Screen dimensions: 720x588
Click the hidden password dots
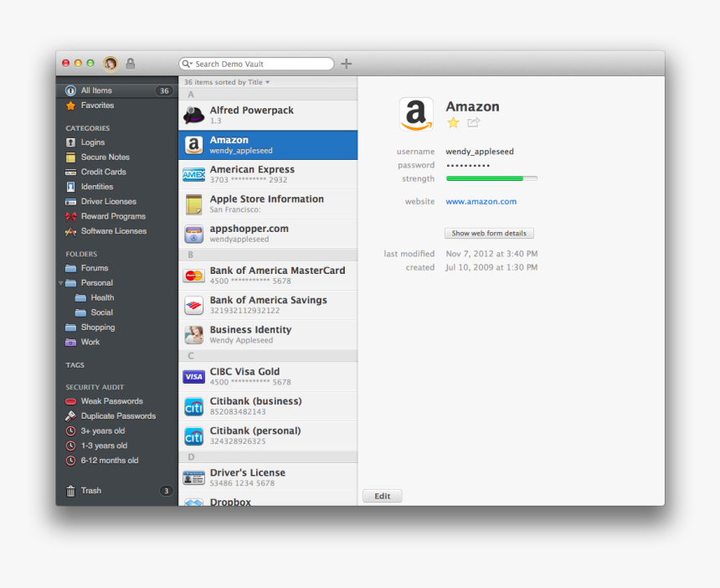468,165
